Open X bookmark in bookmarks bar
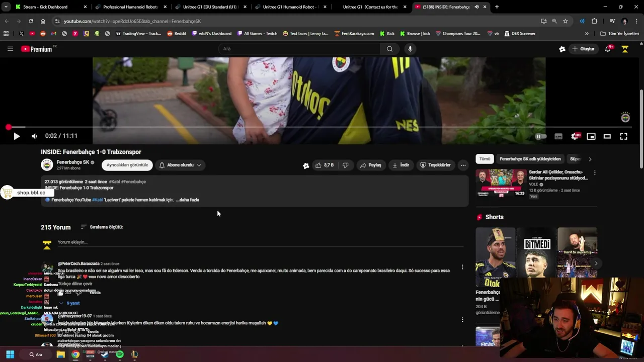644x362 pixels. click(x=21, y=34)
